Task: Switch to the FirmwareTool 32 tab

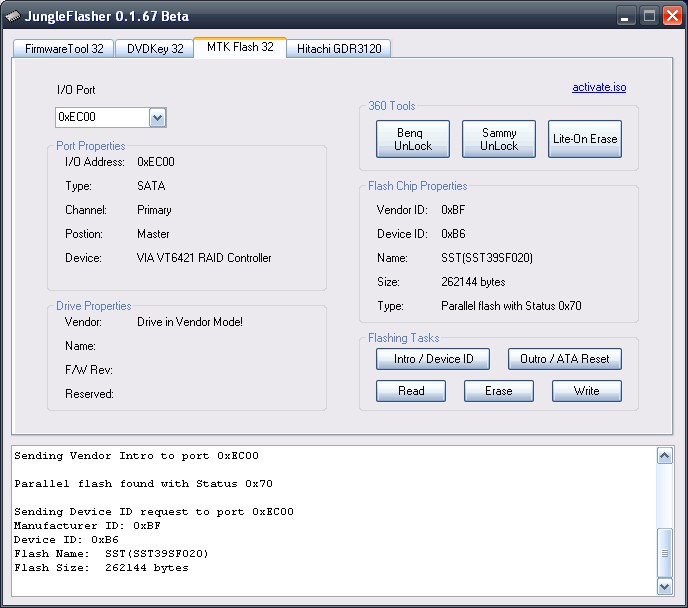Action: [64, 49]
